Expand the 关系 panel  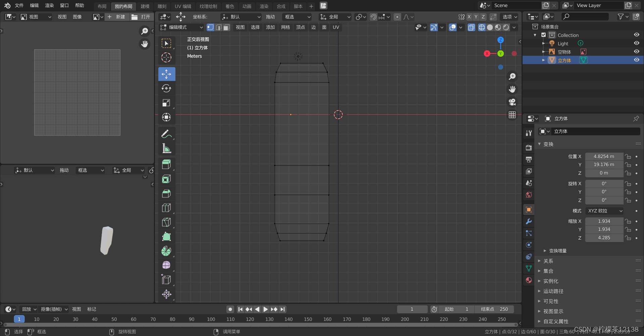[548, 261]
